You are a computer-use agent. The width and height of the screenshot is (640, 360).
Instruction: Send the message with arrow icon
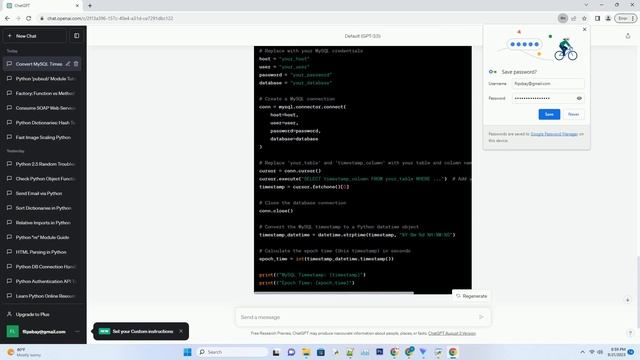point(481,317)
